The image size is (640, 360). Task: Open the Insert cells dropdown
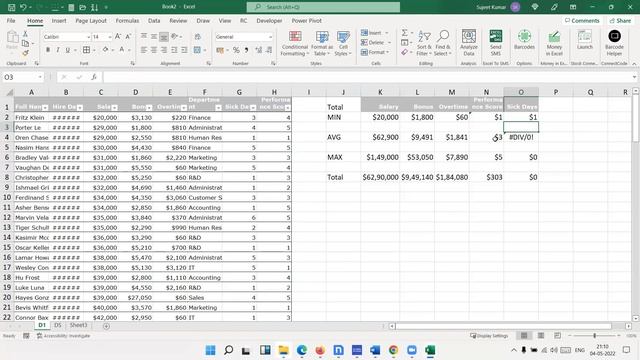click(374, 33)
